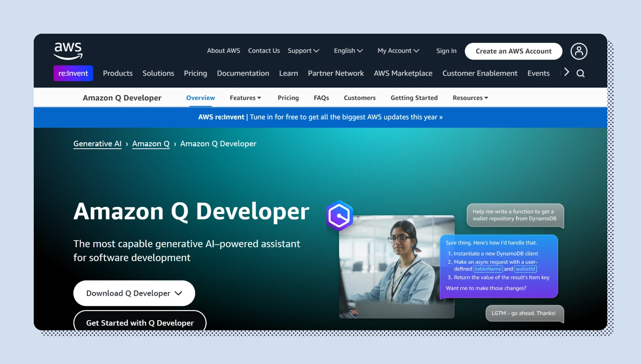Screen dimensions: 641x364
Task: Click the 'LGTM – go ahead. Thanks!' bubble
Action: tap(524, 313)
